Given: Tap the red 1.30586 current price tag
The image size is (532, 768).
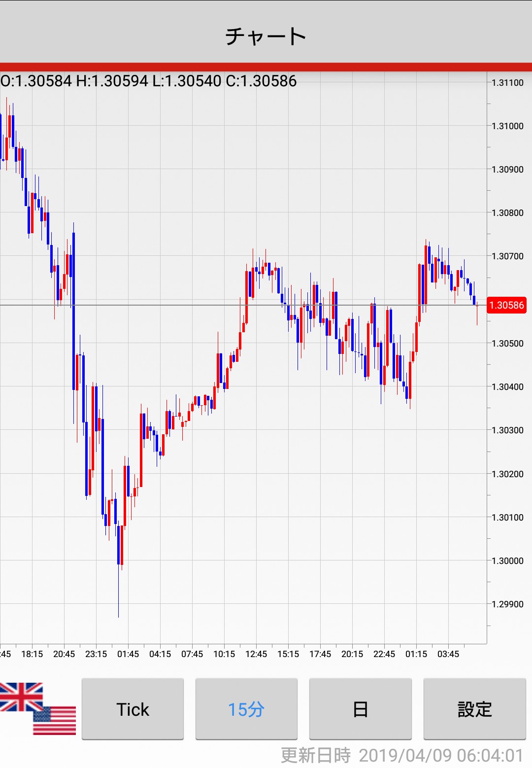Looking at the screenshot, I should [506, 305].
